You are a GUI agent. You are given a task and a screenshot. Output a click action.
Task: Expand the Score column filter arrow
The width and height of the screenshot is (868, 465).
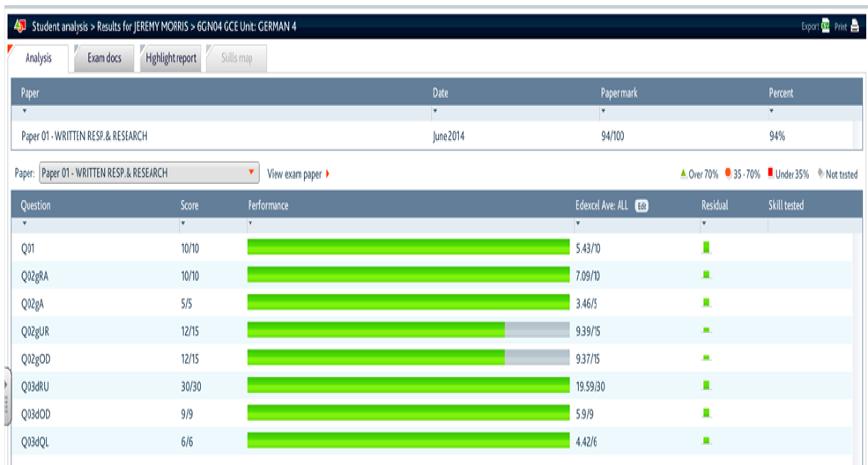coord(184,225)
